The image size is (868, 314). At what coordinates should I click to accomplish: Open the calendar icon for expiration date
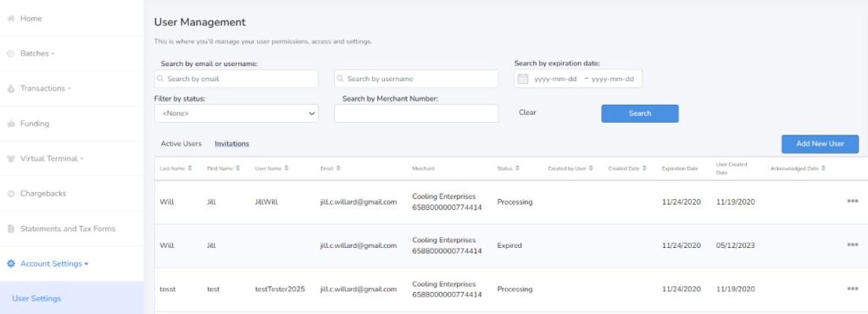[522, 79]
